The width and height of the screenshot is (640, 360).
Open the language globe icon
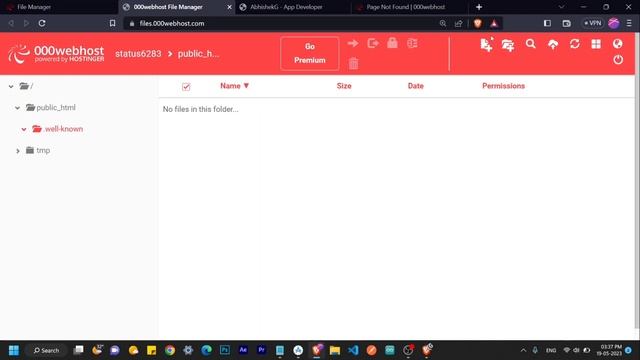(x=618, y=43)
